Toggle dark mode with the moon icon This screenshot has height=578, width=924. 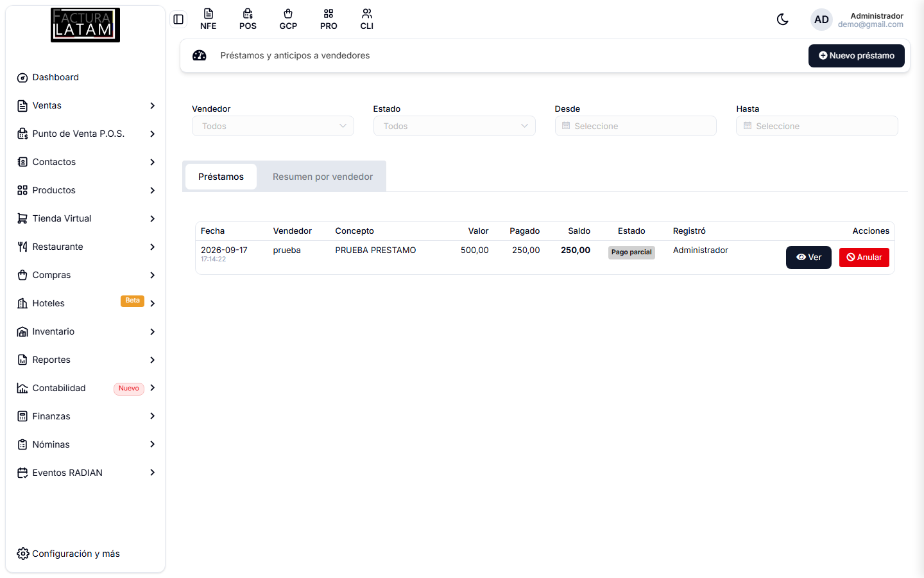coord(782,19)
